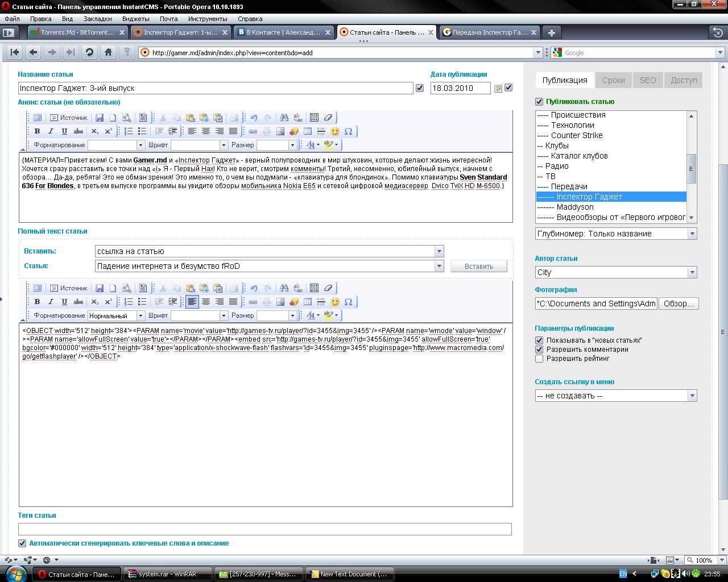This screenshot has width=728, height=582.
Task: Open the Форматирование dropdown in the Анонс editor
Action: (x=116, y=145)
